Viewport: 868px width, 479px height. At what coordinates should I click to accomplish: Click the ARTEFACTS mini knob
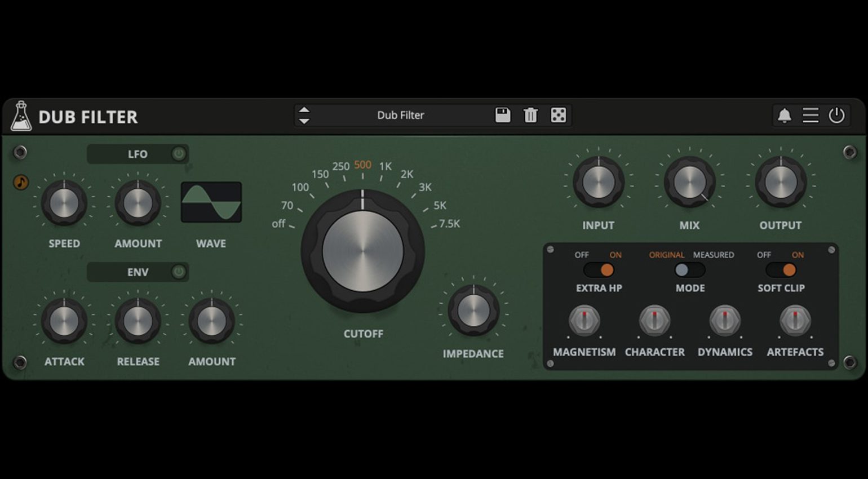click(x=795, y=320)
